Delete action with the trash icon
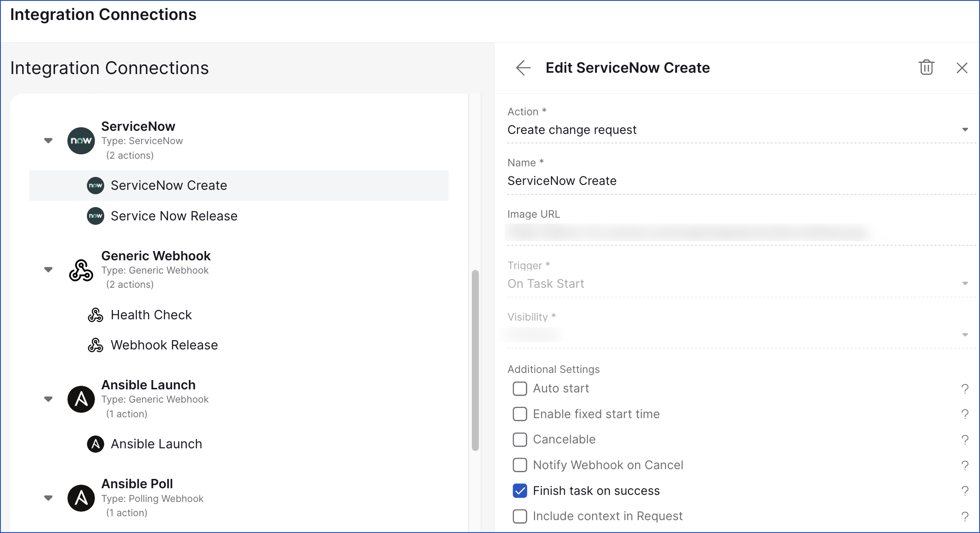The height and width of the screenshot is (533, 980). [926, 67]
